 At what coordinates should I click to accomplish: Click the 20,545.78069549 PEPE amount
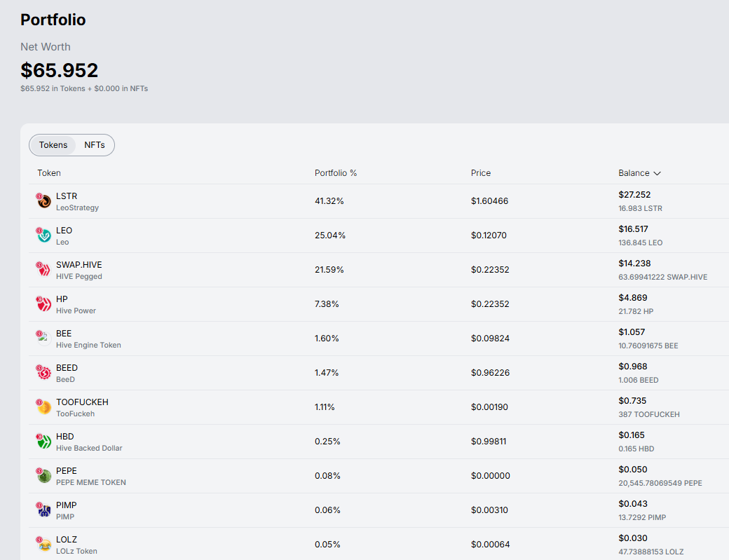point(660,484)
